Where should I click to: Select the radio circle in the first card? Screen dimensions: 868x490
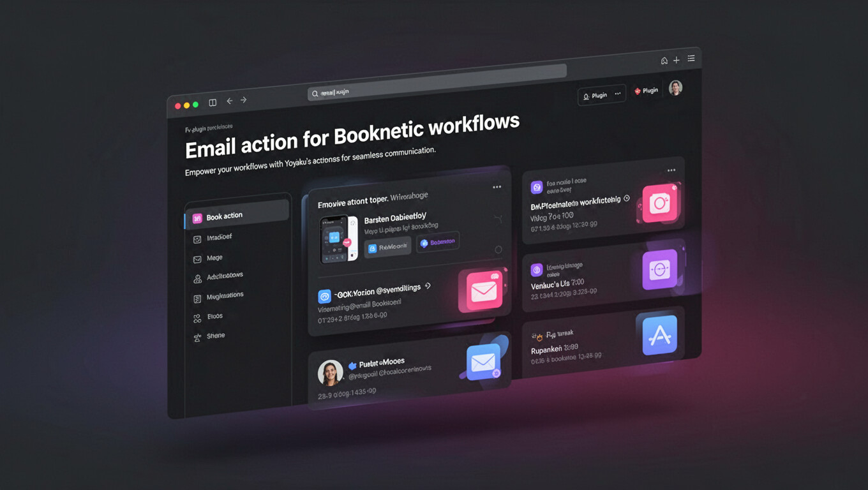[498, 249]
